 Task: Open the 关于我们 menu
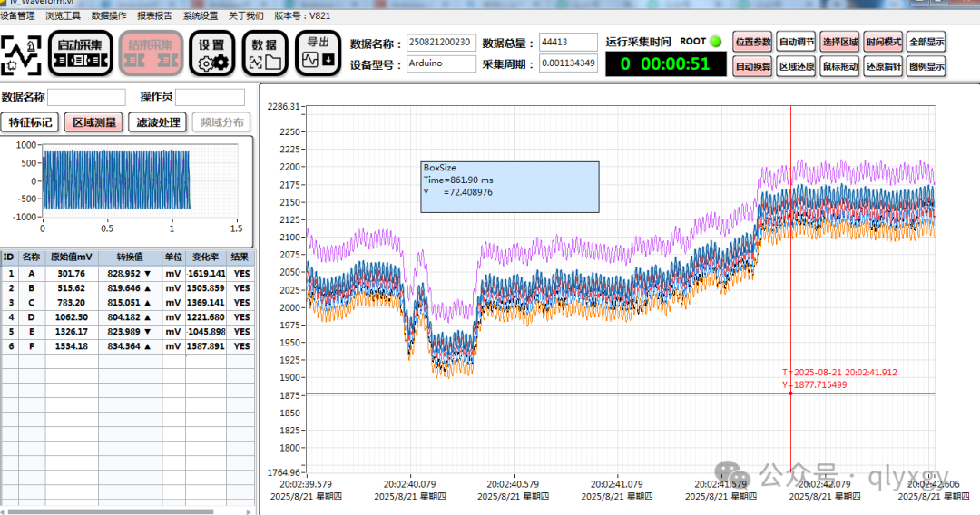246,15
